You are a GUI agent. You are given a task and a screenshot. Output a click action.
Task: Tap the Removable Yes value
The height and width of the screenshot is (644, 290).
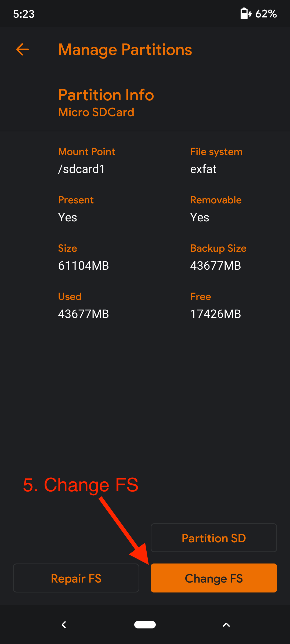coord(200,217)
